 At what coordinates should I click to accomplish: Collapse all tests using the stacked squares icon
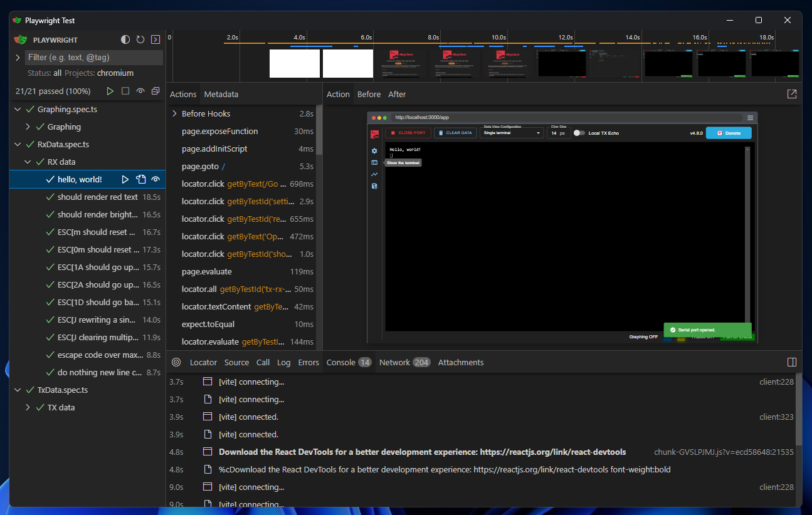[156, 91]
